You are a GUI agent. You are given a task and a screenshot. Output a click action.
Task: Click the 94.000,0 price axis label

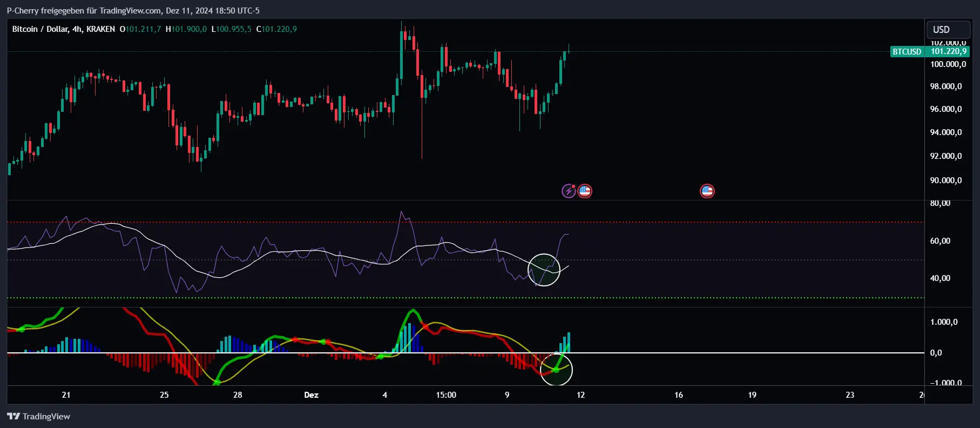[946, 132]
